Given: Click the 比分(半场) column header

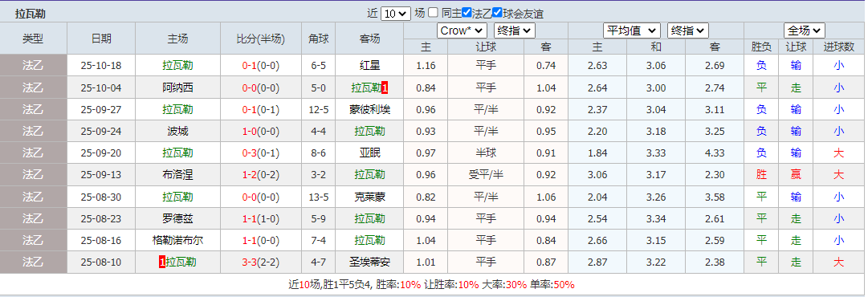Looking at the screenshot, I should click(x=261, y=39).
